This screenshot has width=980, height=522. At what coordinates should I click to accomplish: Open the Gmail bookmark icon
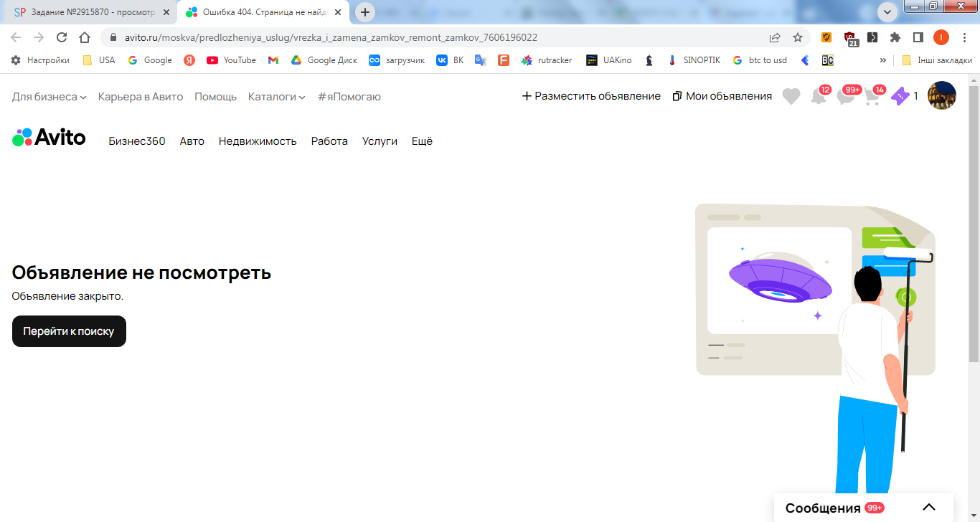pyautogui.click(x=273, y=60)
